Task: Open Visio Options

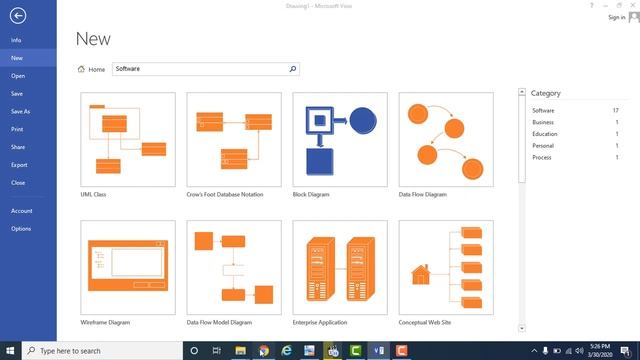Action: (x=28, y=229)
